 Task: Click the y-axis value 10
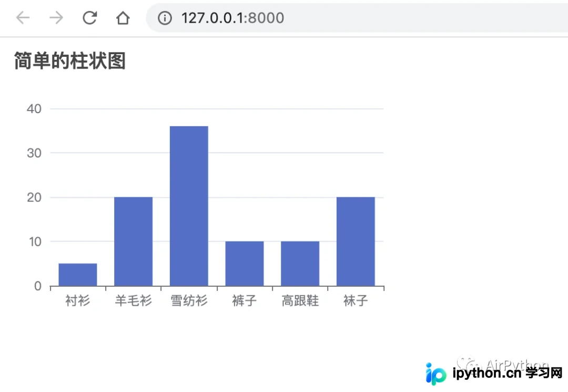click(x=35, y=242)
